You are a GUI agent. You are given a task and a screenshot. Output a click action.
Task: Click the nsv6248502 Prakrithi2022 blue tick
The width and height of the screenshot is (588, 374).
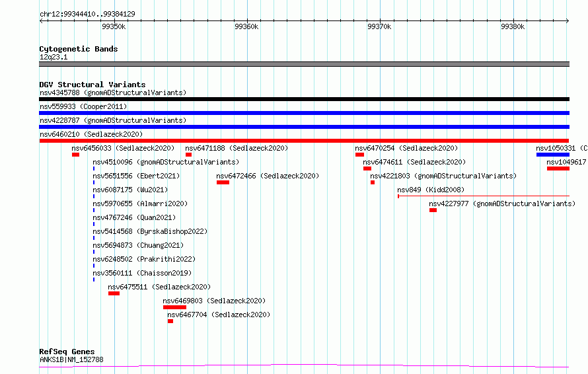(94, 266)
